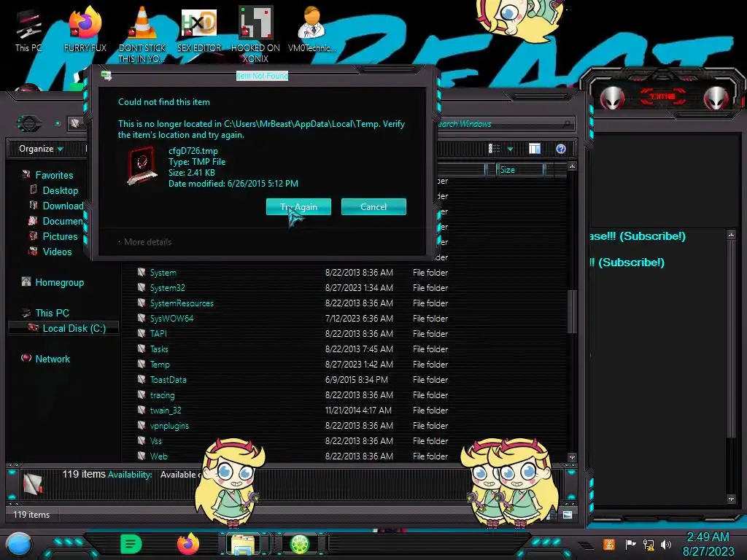This screenshot has height=560, width=747.
Task: Click file list scroll down arrow
Action: click(x=572, y=457)
